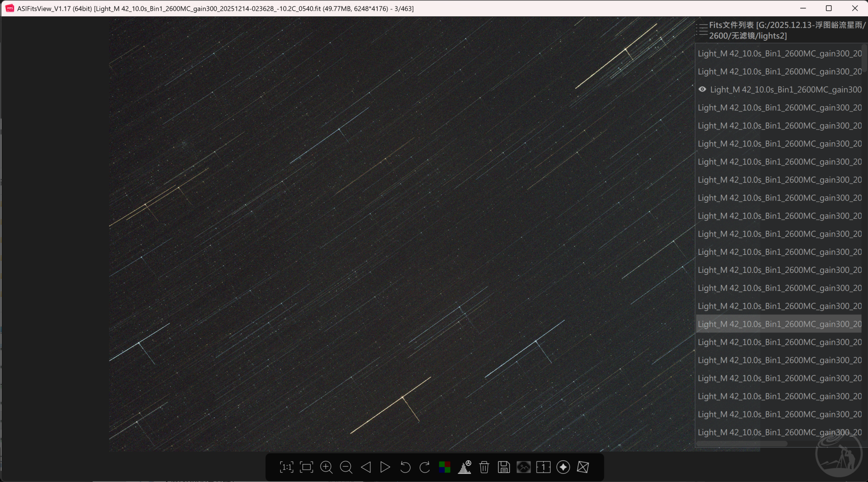Zoom out with the magnifier minus icon
The image size is (868, 482).
(x=346, y=467)
